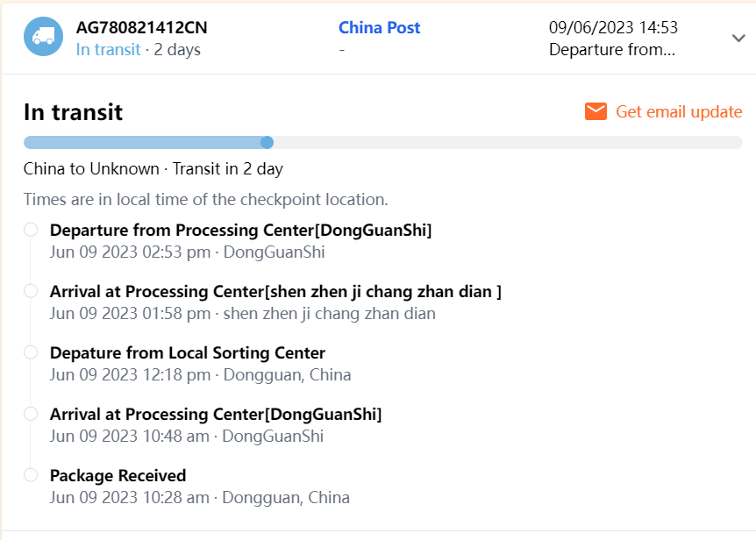
Task: Click the Departure from Processing Center checkpoint marker
Action: (x=31, y=230)
